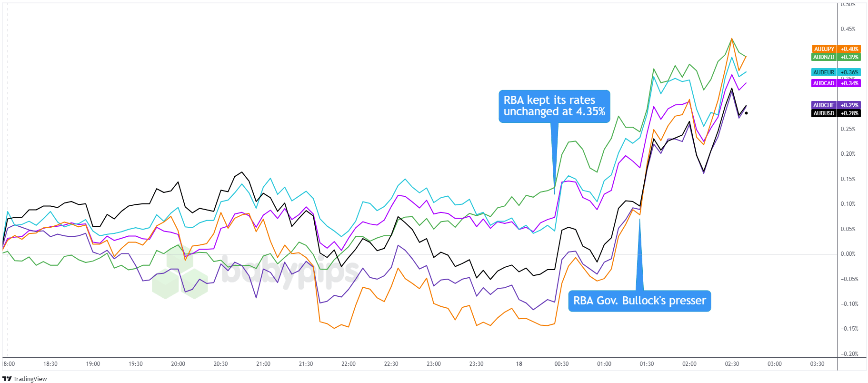The width and height of the screenshot is (868, 383).
Task: Click the −0.10% price scale label
Action: click(x=848, y=304)
